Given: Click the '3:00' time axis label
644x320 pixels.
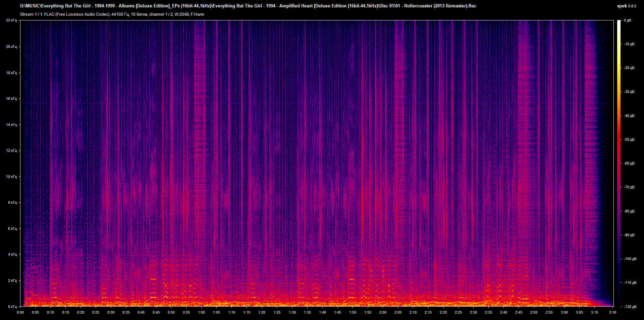Looking at the screenshot, I should (x=564, y=312).
